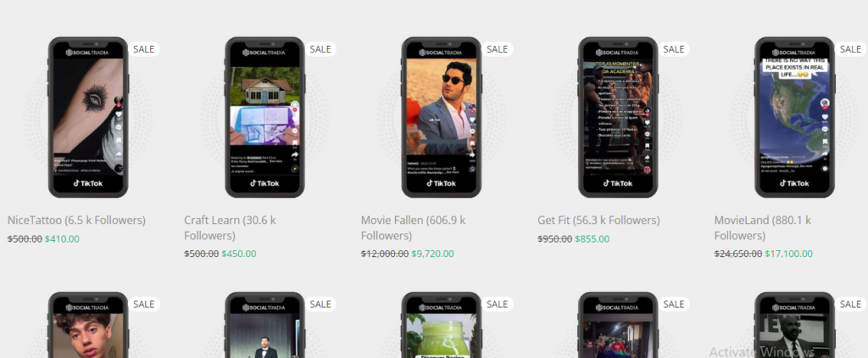Click the SocialTradia logo on Movie Fallen phone
Image resolution: width=868 pixels, height=358 pixels.
(x=440, y=53)
